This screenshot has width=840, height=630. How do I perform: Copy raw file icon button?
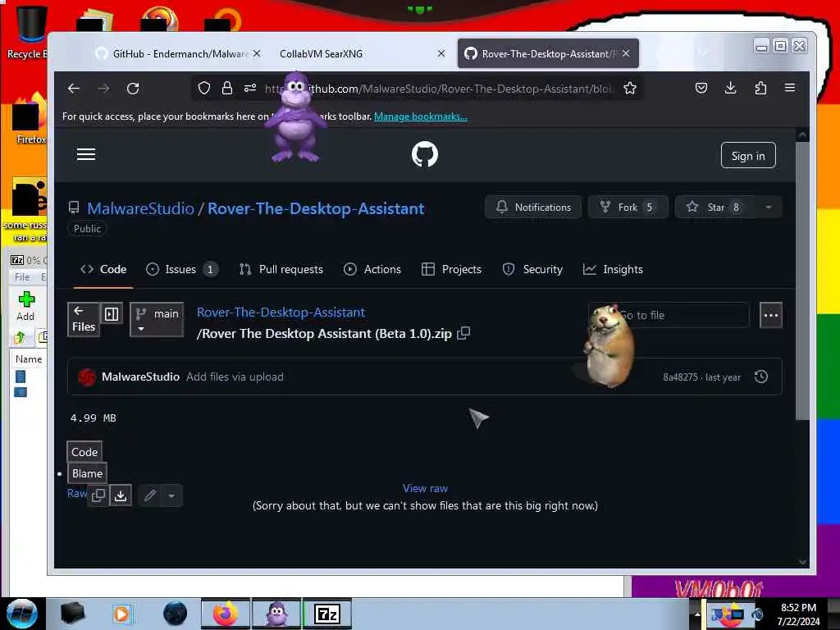pyautogui.click(x=98, y=495)
